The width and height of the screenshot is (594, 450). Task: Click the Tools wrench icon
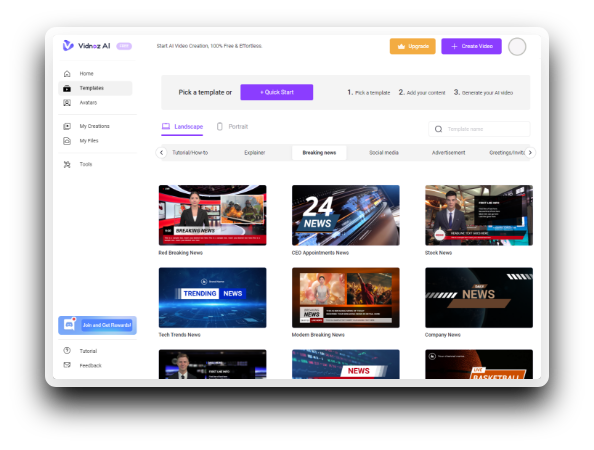(67, 164)
